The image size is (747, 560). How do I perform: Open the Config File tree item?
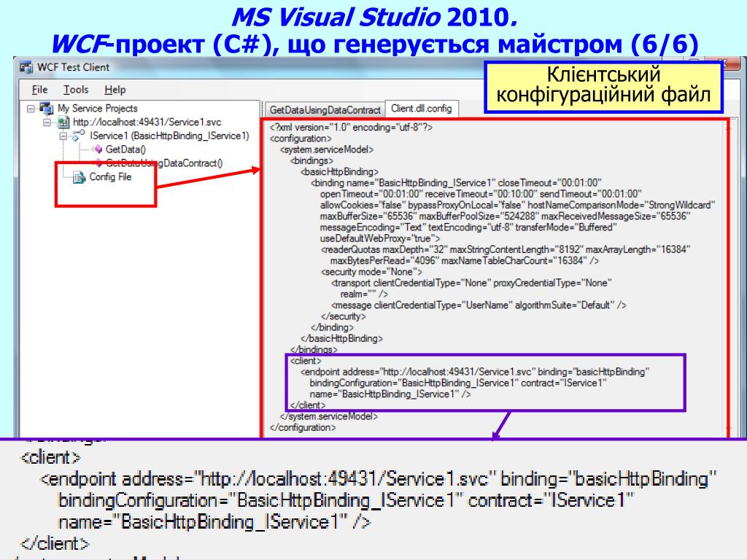[x=110, y=177]
